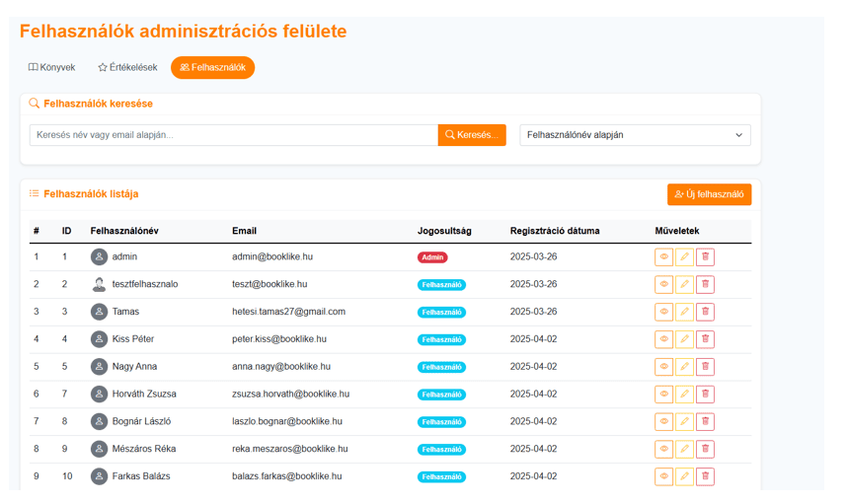
Task: Click the tesztfelhasznalo profile avatar
Action: pos(99,284)
